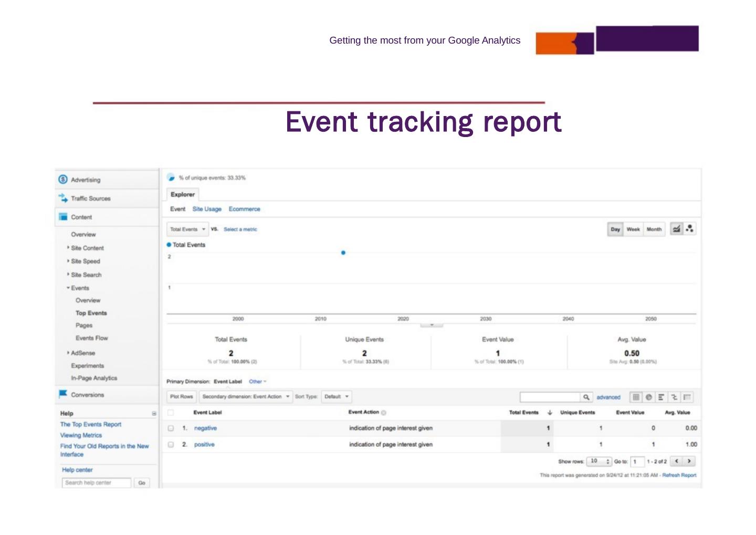
Task: Open the Sort Type Default dropdown
Action: point(336,397)
